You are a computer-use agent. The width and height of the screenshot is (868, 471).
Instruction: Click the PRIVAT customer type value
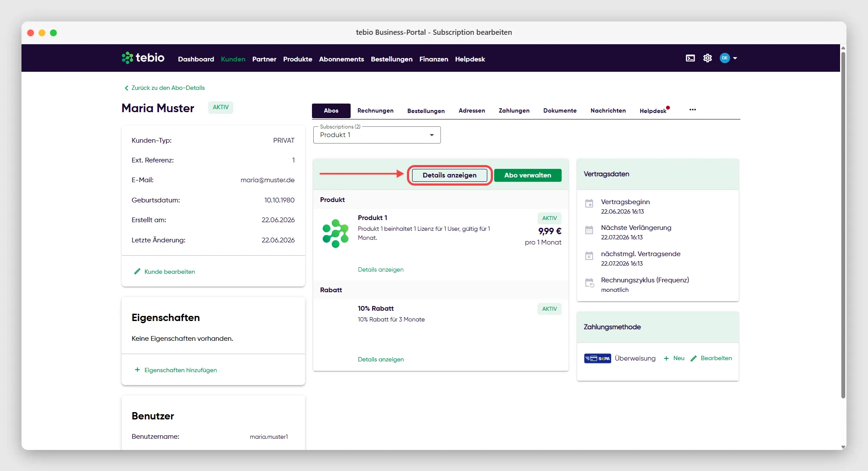[284, 141]
